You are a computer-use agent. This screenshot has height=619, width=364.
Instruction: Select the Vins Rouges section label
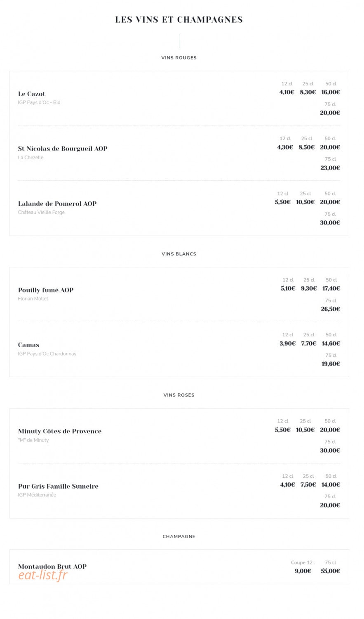[179, 58]
